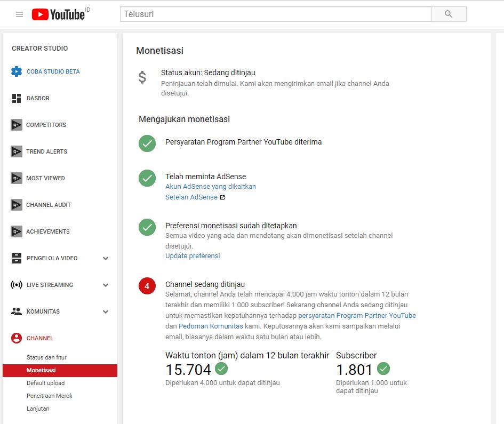Open Lanjutan submenu item
The width and height of the screenshot is (504, 424).
(x=38, y=409)
